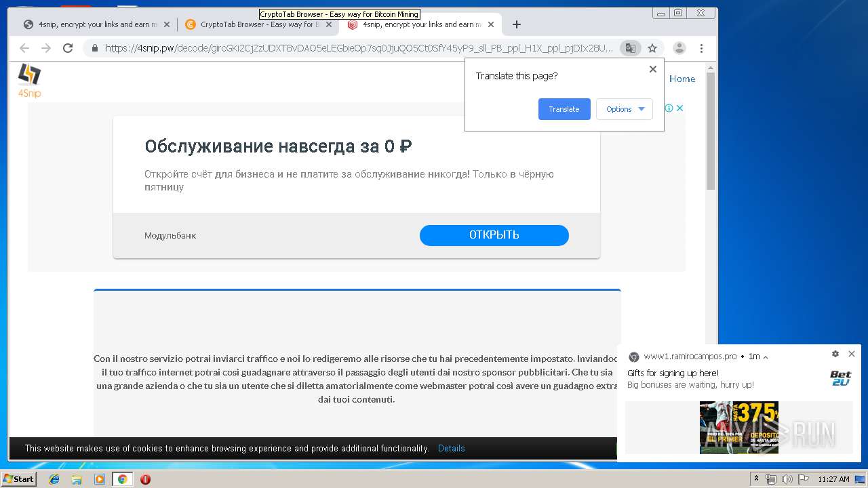The image size is (868, 488).
Task: Open the Windows Start menu
Action: [19, 479]
